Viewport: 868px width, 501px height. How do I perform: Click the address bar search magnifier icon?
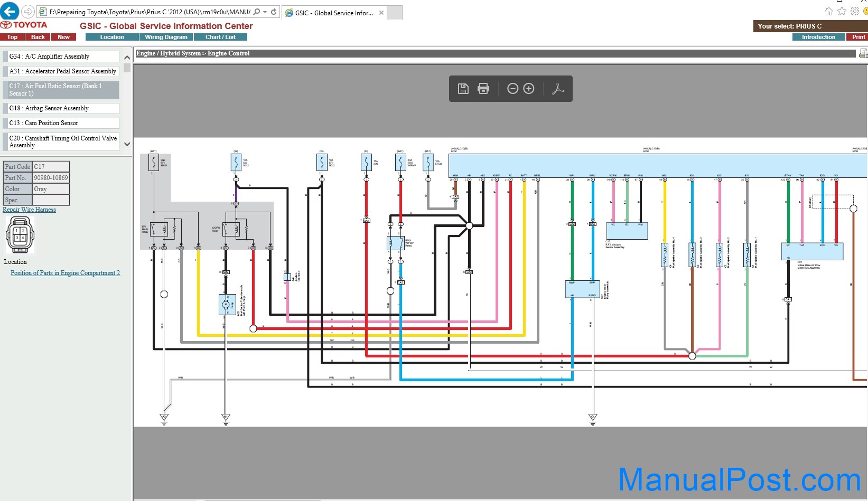pos(257,12)
